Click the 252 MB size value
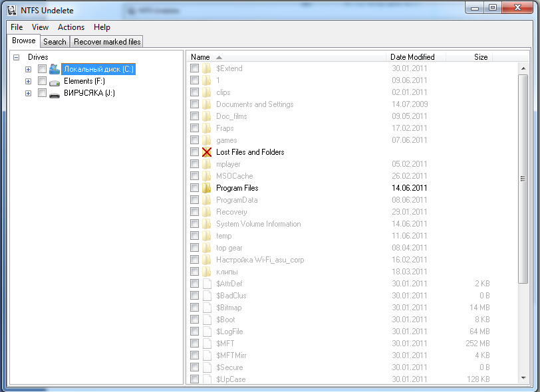This screenshot has height=392, width=540. click(x=477, y=343)
